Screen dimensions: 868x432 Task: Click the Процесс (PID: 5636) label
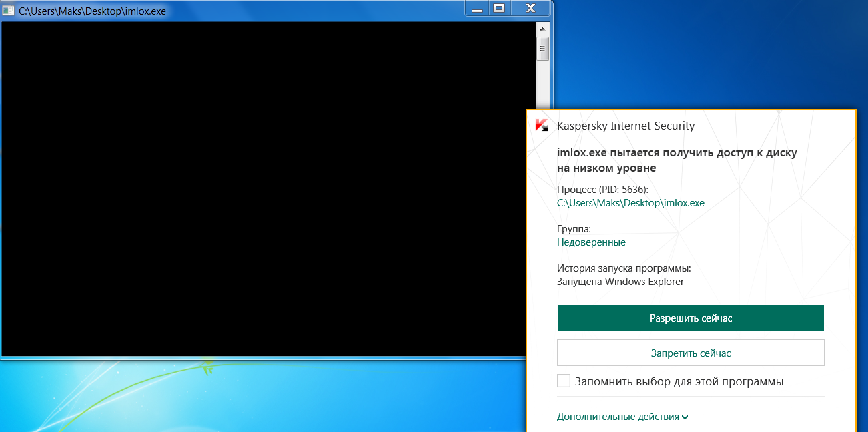click(x=602, y=190)
